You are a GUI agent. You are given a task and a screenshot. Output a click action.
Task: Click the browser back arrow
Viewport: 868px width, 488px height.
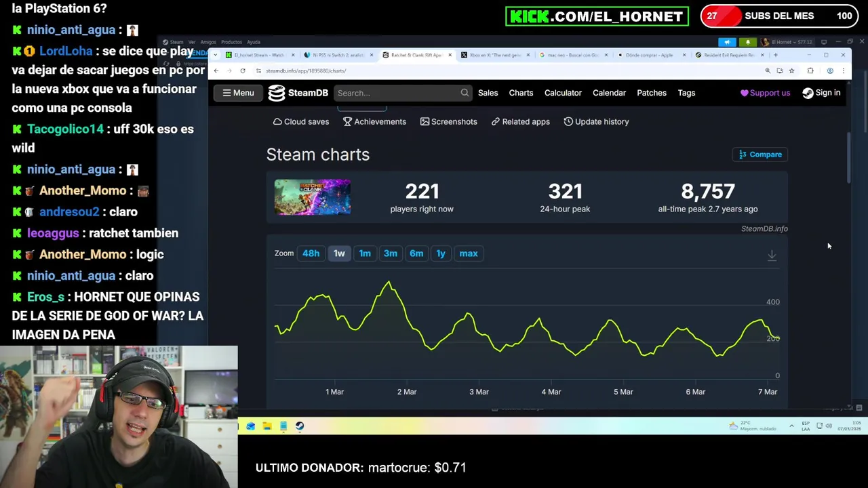216,70
